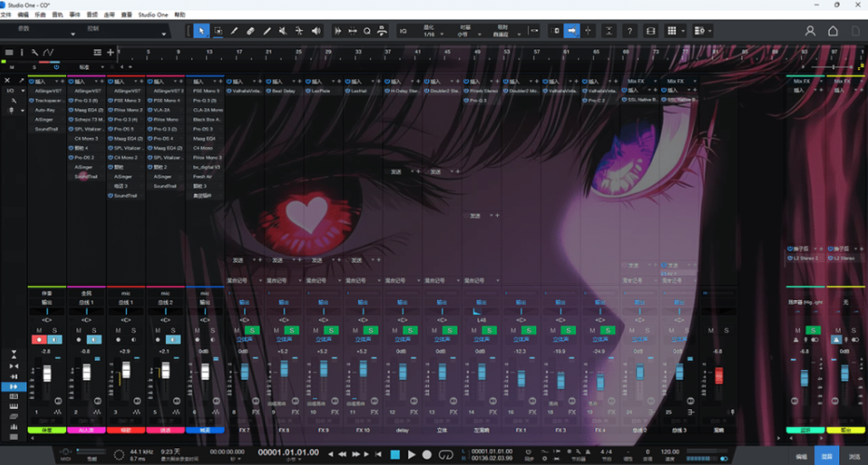Select the Arrow tool in the toolbar

coord(201,31)
